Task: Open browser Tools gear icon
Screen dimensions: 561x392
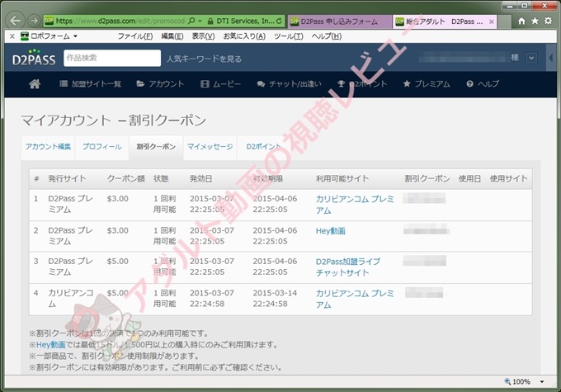Action: (548, 21)
